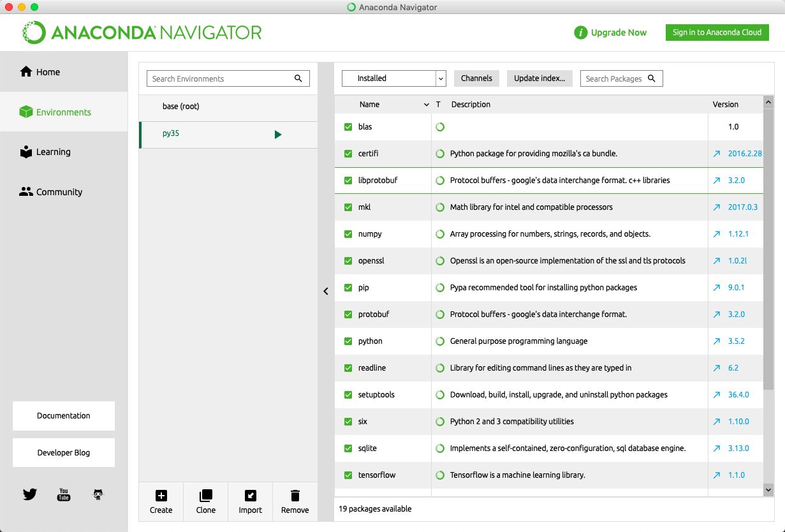This screenshot has height=532, width=785.
Task: Toggle the openssl package checkbox
Action: point(348,261)
